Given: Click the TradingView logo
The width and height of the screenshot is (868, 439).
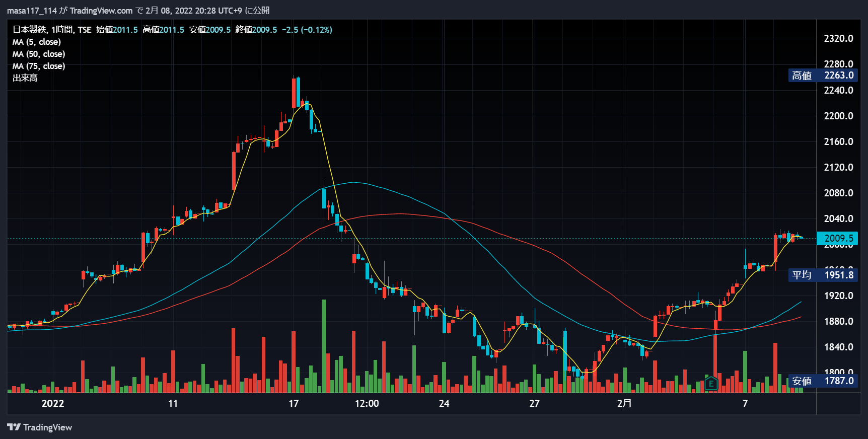Looking at the screenshot, I should [40, 427].
